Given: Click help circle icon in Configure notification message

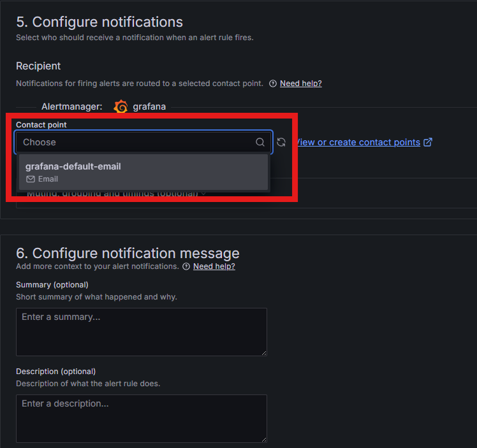Looking at the screenshot, I should pos(186,266).
